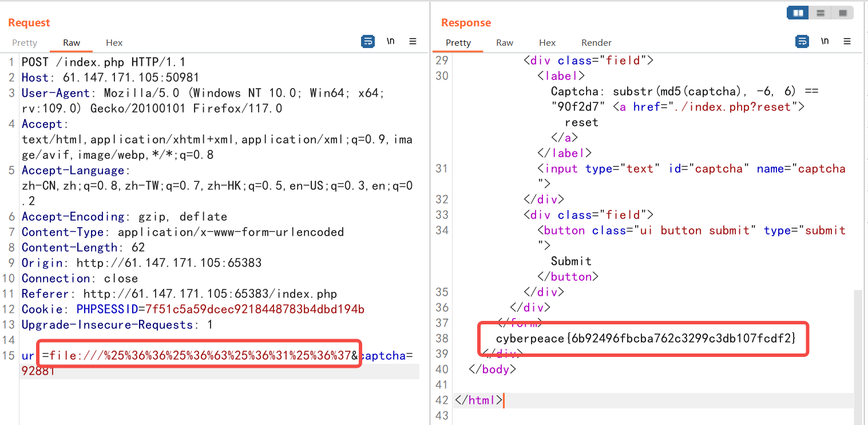Switch Response panel to Raw tab
868x425 pixels.
tap(505, 43)
